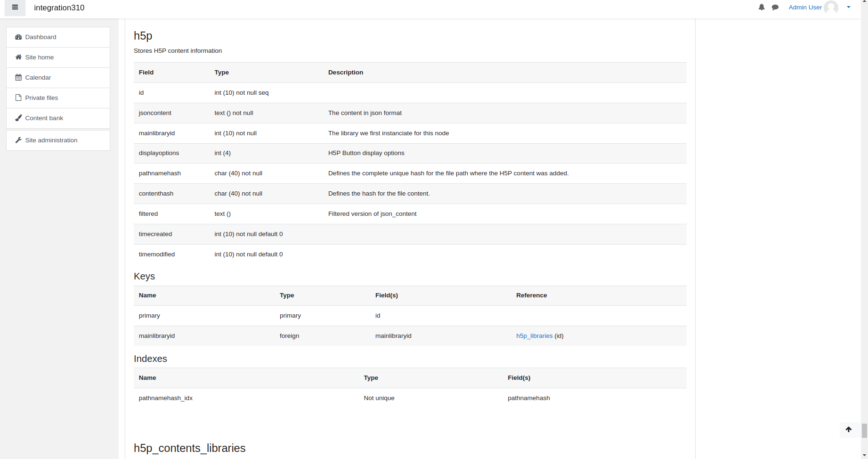Select the h5p table heading

(x=143, y=36)
